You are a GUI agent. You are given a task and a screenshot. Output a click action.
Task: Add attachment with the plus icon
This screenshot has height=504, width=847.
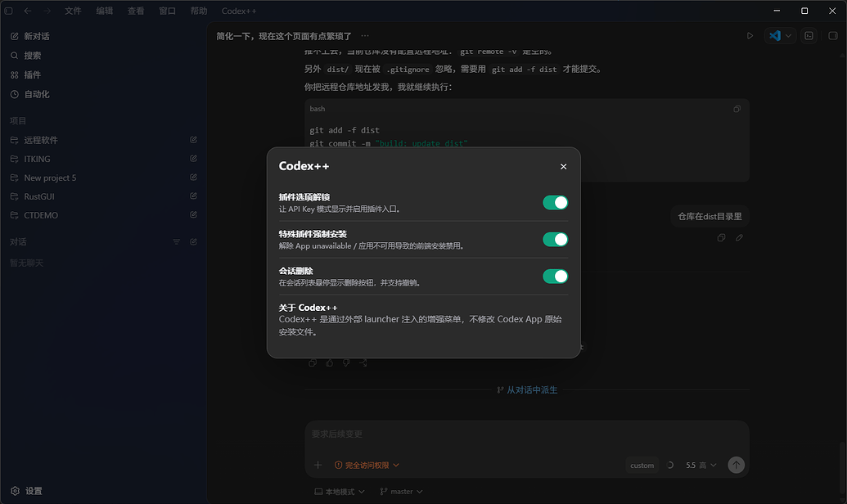318,465
